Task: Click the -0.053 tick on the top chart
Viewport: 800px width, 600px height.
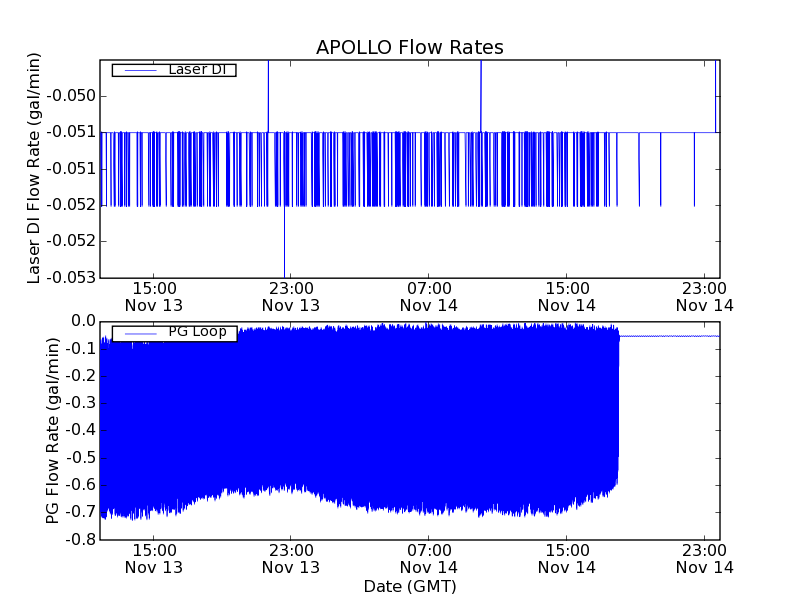Action: 75,277
